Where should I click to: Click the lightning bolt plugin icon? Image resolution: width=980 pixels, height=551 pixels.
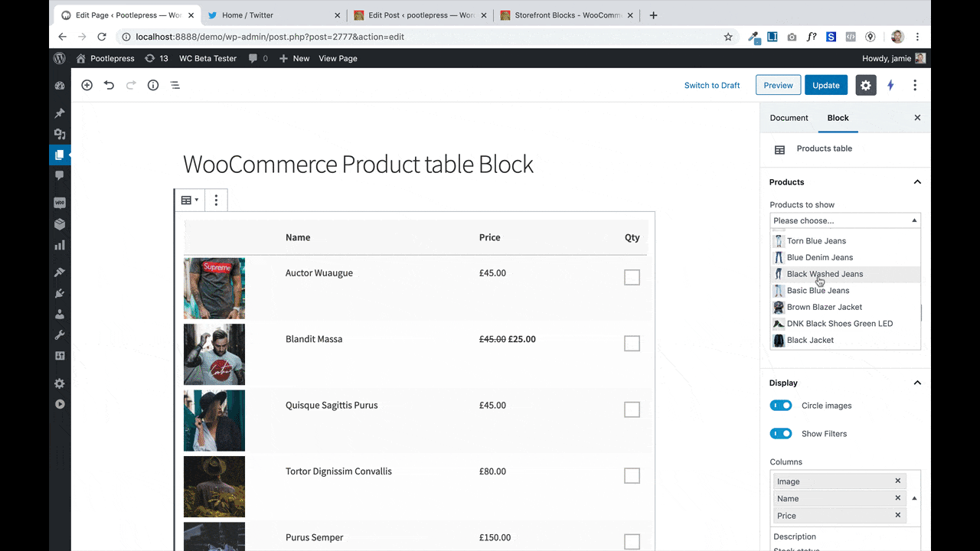pyautogui.click(x=890, y=85)
